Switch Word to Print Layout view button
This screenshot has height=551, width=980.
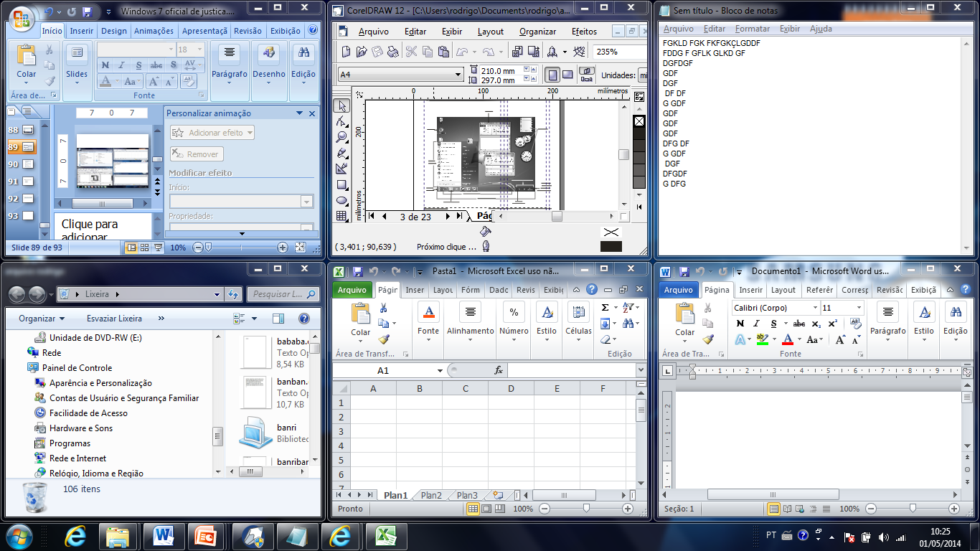point(773,509)
